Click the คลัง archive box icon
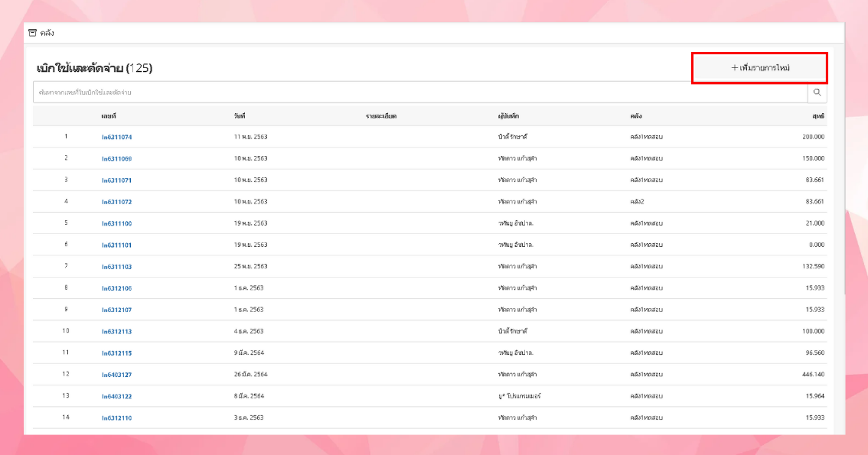The height and width of the screenshot is (455, 868). (32, 33)
